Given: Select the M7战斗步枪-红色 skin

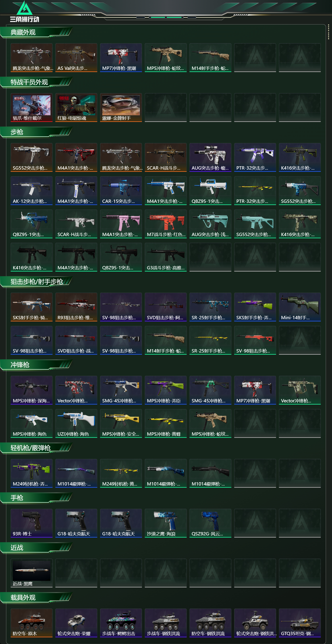Looking at the screenshot, I should 166,224.
